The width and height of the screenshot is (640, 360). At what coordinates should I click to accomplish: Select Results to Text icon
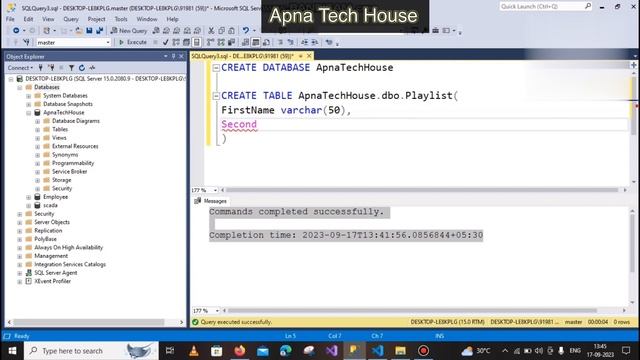(x=245, y=42)
